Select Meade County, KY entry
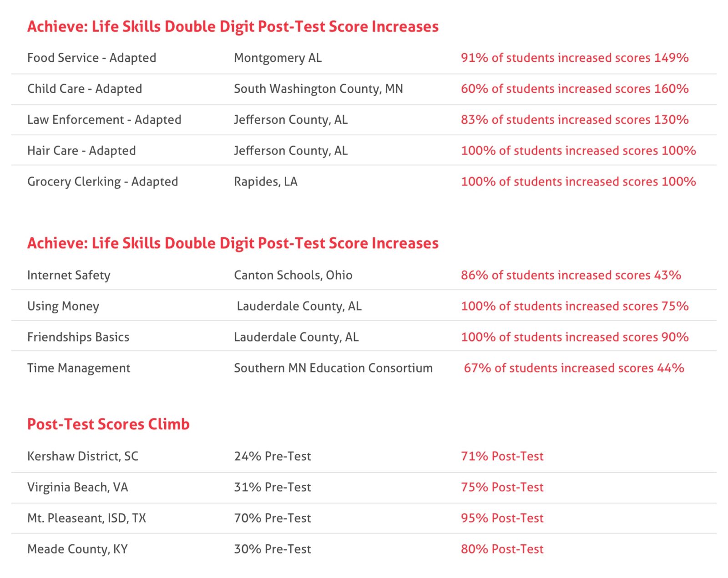 [x=77, y=549]
